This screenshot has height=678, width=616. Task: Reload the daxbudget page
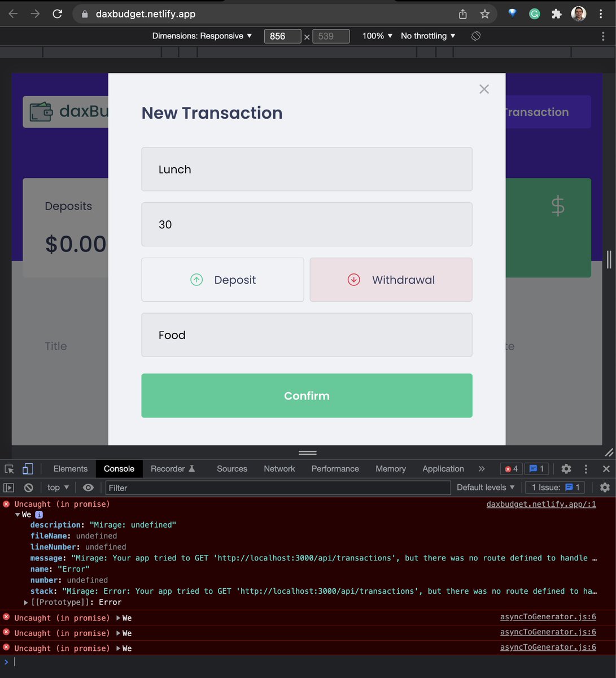[58, 14]
